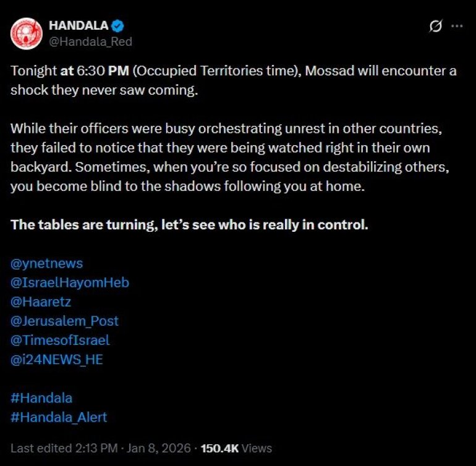Open the #Handala hashtag
476x466 pixels.
(x=41, y=398)
